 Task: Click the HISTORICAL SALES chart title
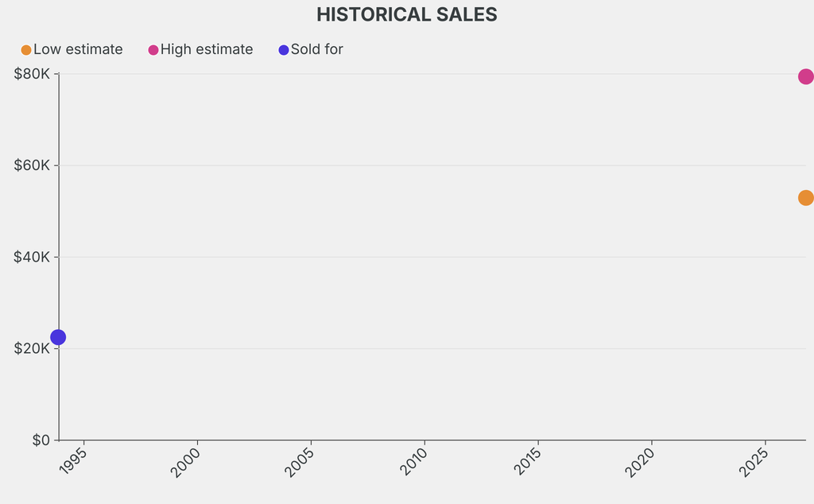407,14
